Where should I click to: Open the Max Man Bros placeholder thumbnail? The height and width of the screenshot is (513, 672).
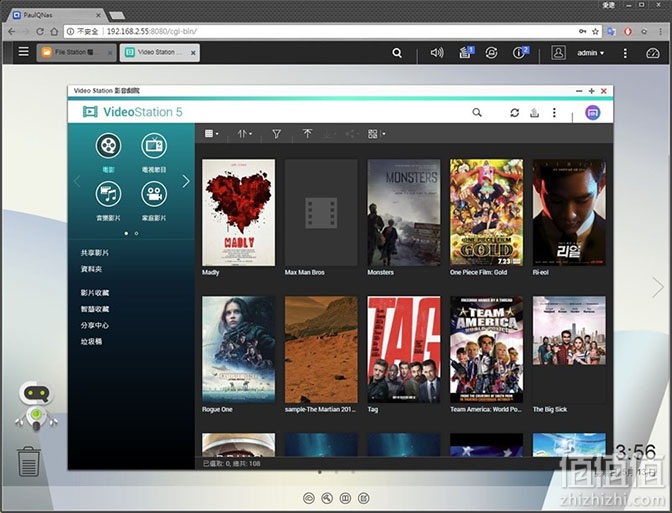coord(321,213)
